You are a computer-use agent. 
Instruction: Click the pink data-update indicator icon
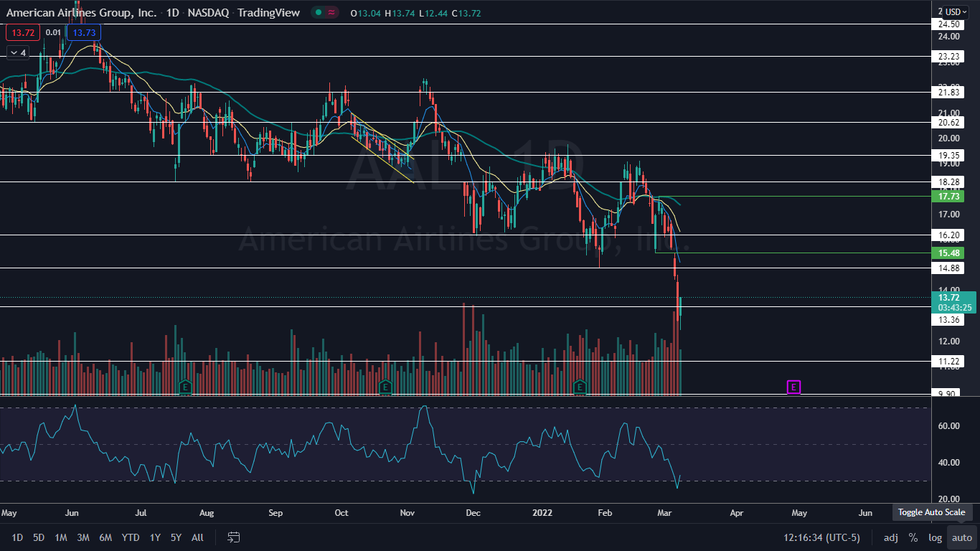(331, 12)
